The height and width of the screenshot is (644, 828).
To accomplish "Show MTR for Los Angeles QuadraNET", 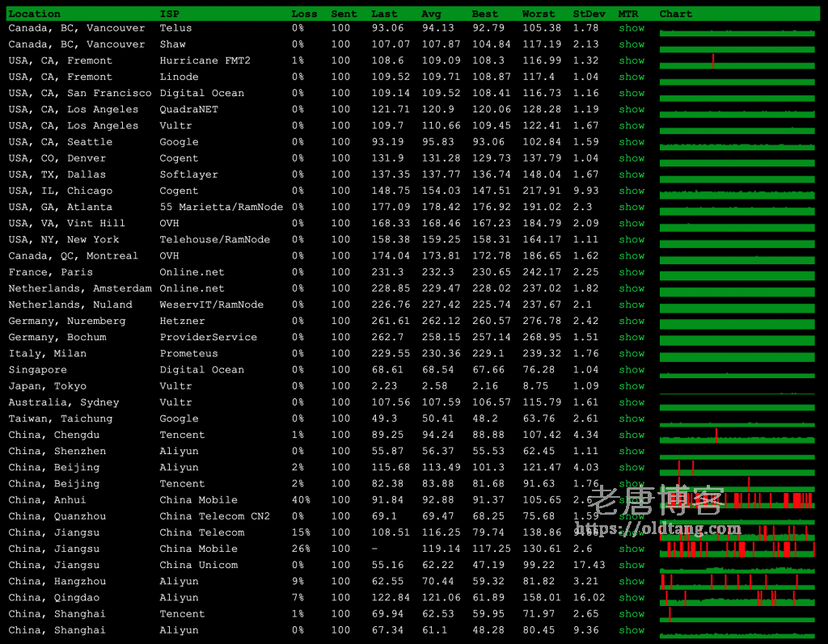I will pyautogui.click(x=632, y=109).
